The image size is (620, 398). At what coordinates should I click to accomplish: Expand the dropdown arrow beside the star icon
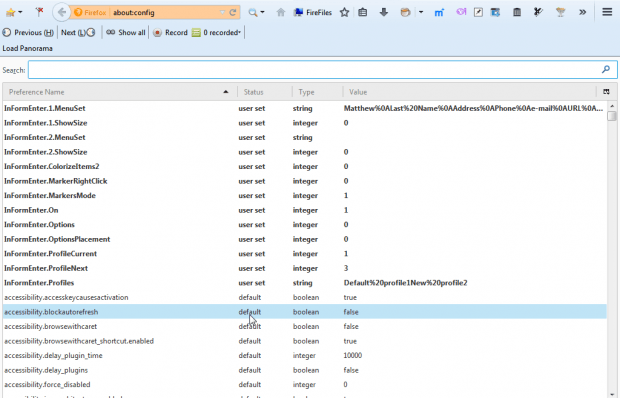[x=21, y=13]
